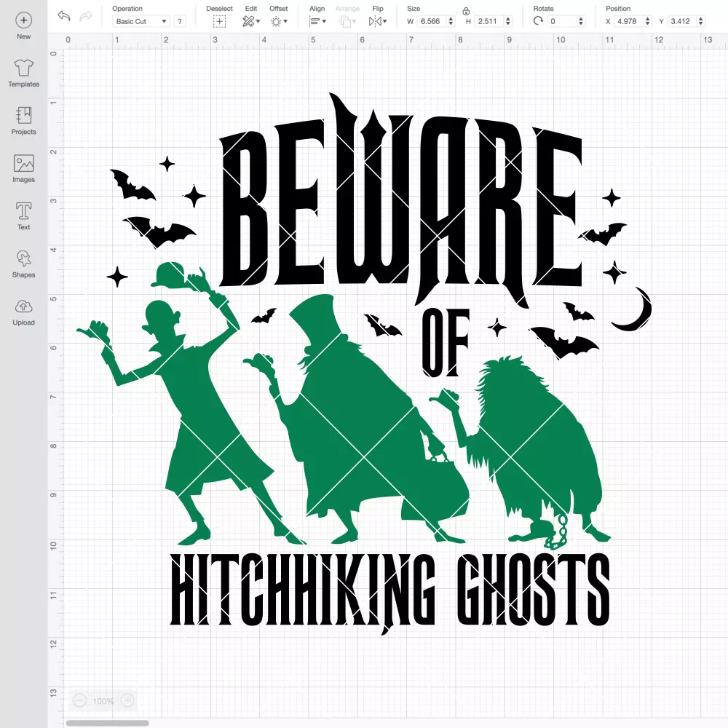Click the Rotate icon

pyautogui.click(x=538, y=21)
